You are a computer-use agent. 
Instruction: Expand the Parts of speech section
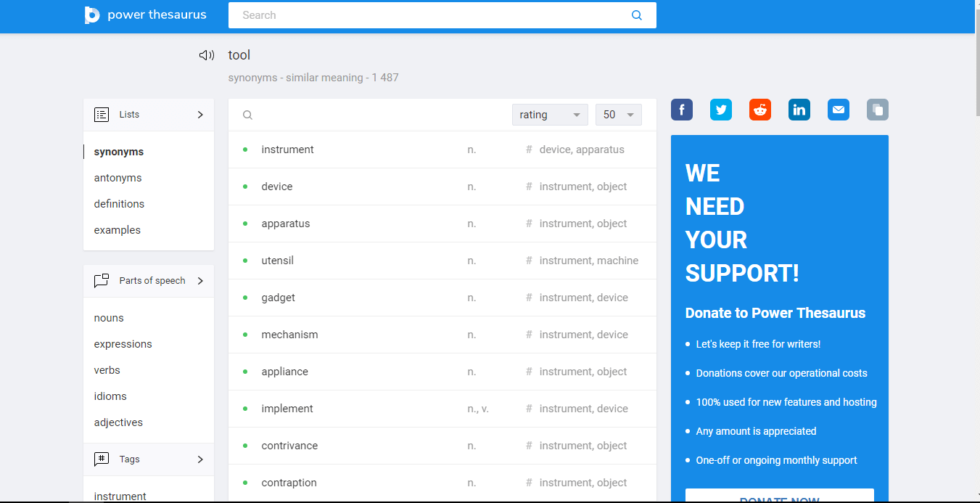point(200,281)
